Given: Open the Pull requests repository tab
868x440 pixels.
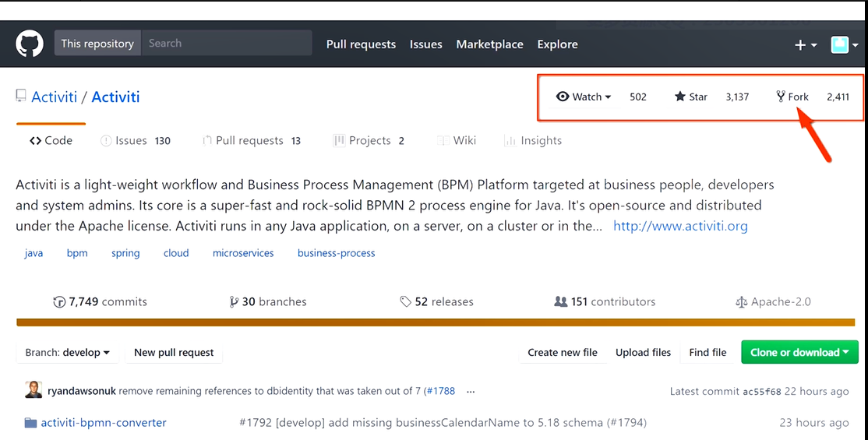Looking at the screenshot, I should click(249, 141).
